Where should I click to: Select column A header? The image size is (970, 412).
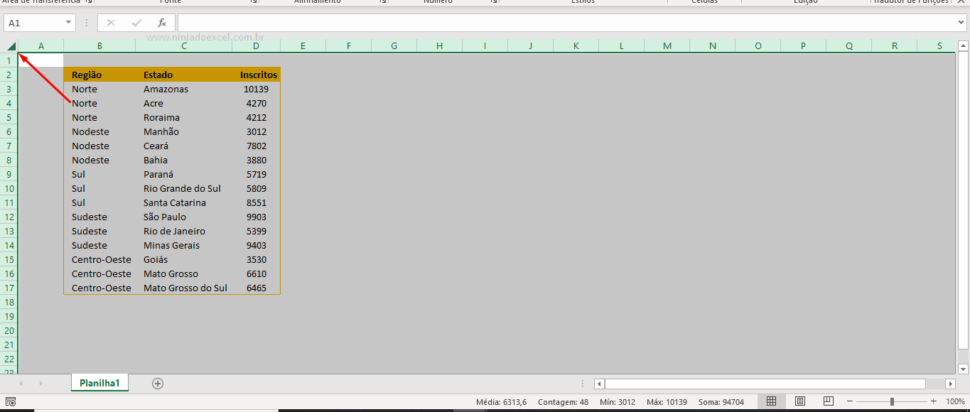click(41, 46)
